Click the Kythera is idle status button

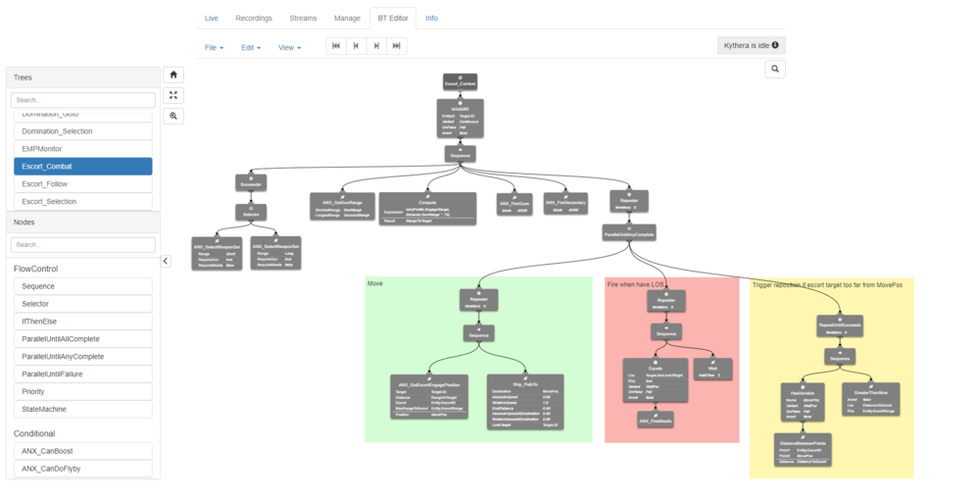click(x=752, y=46)
